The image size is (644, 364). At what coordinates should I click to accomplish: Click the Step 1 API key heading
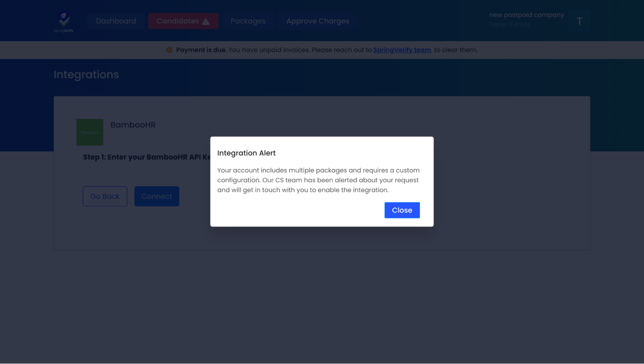147,157
